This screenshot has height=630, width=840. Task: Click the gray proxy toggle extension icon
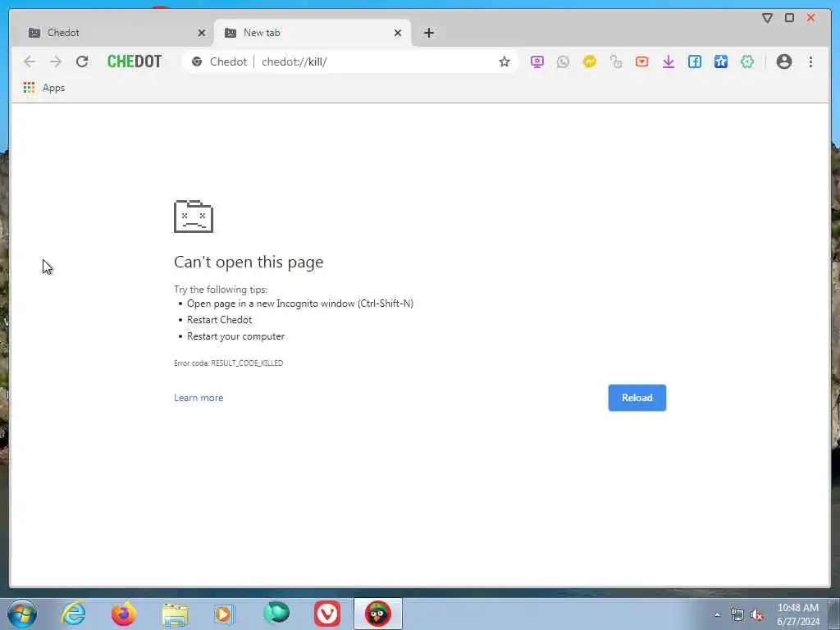[616, 62]
